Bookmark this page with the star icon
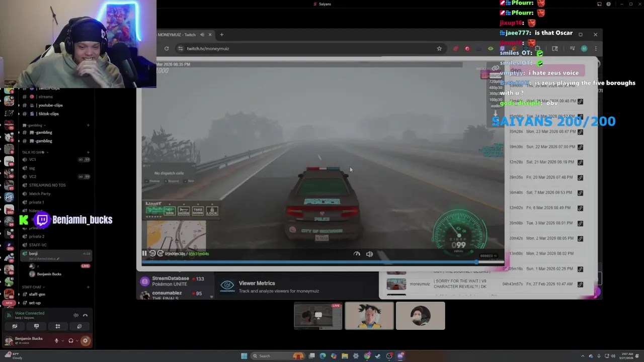The width and height of the screenshot is (644, 362). [x=439, y=49]
